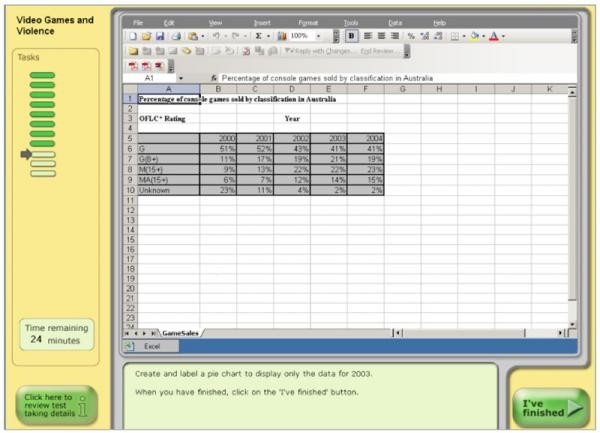Select column header D
Image resolution: width=600 pixels, height=433 pixels.
pos(292,89)
